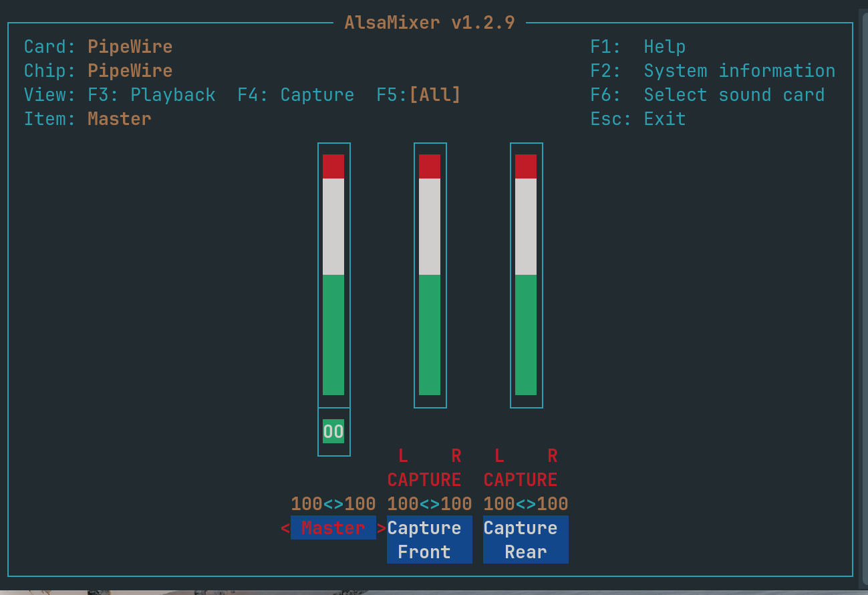Click the right arrow beside Master

[382, 527]
